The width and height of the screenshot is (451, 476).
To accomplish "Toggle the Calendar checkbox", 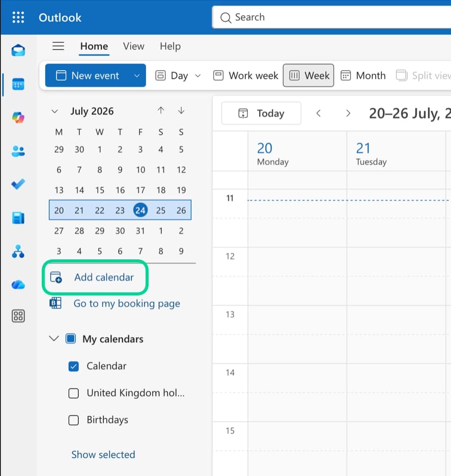I will [x=73, y=367].
